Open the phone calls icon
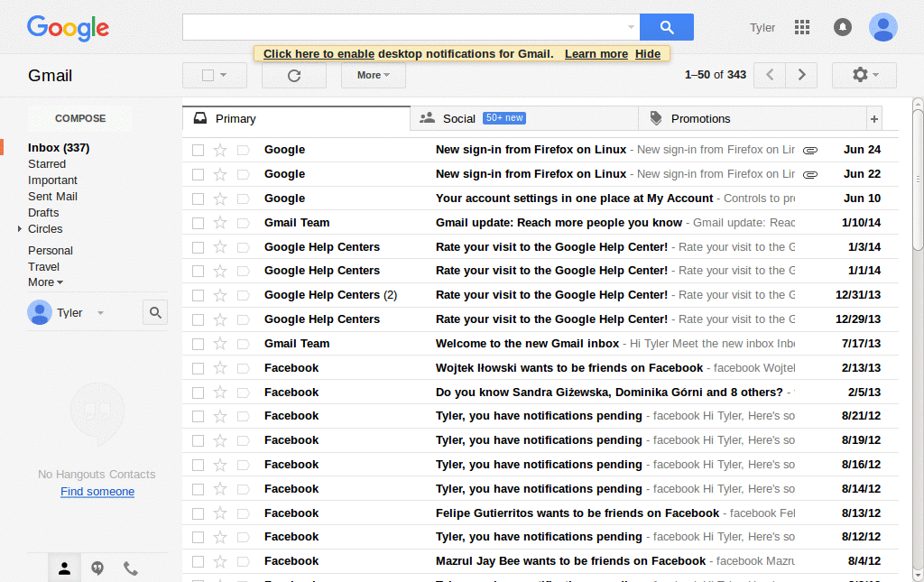 pyautogui.click(x=130, y=568)
